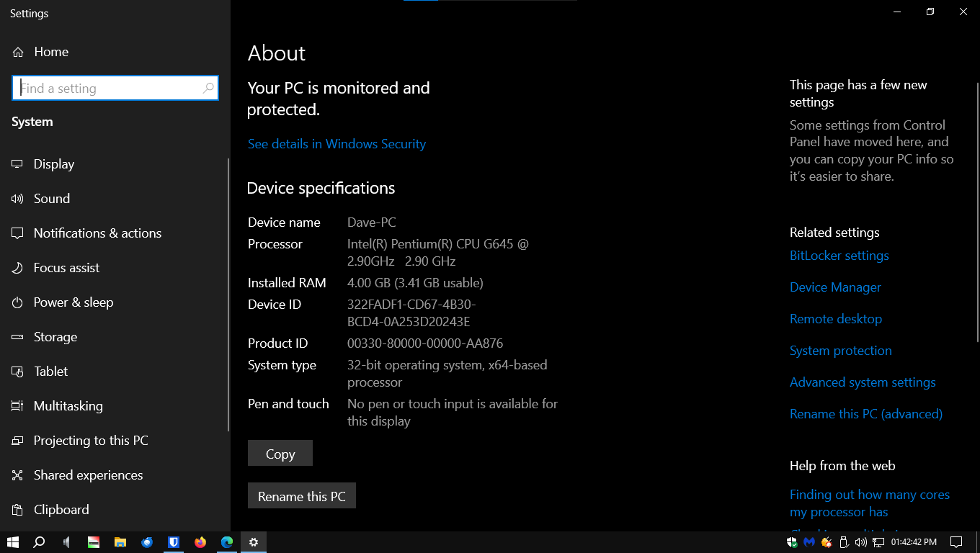Open the Bitwarden taskbar icon
The width and height of the screenshot is (980, 553).
pyautogui.click(x=174, y=542)
